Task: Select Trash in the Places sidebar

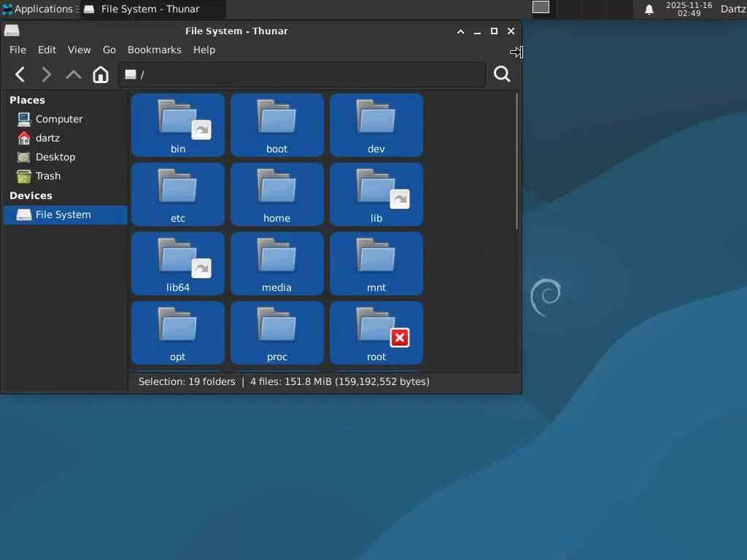Action: [48, 176]
